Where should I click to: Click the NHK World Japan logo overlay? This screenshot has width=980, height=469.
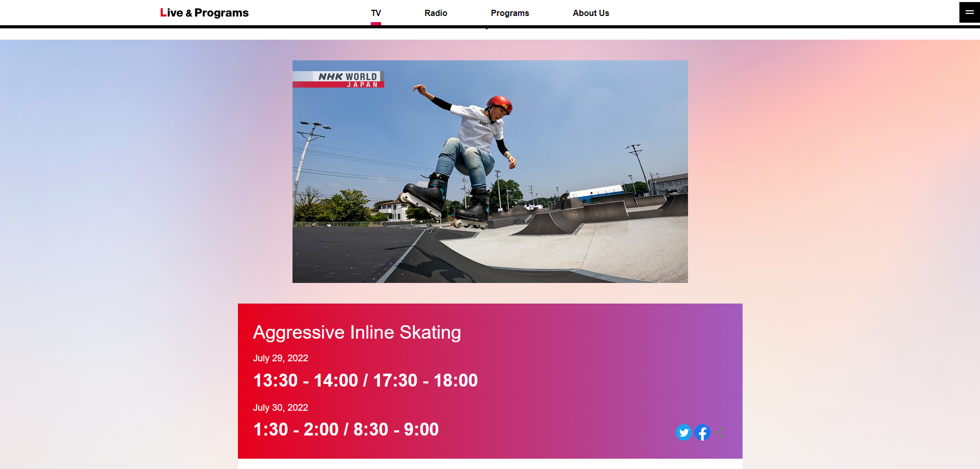[x=338, y=79]
